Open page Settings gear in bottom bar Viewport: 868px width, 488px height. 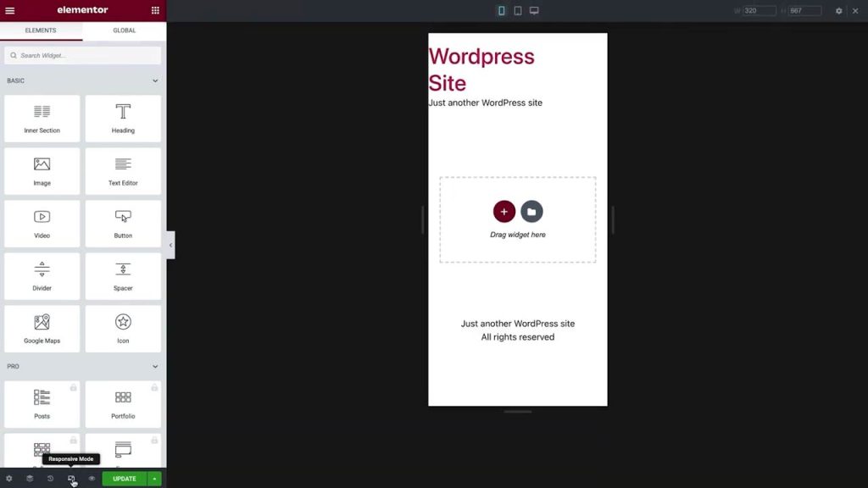pyautogui.click(x=8, y=479)
